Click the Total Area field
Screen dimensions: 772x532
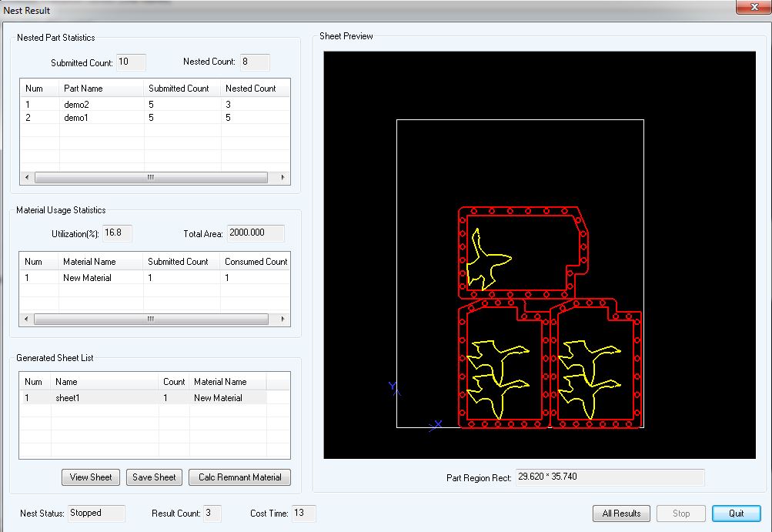(256, 233)
